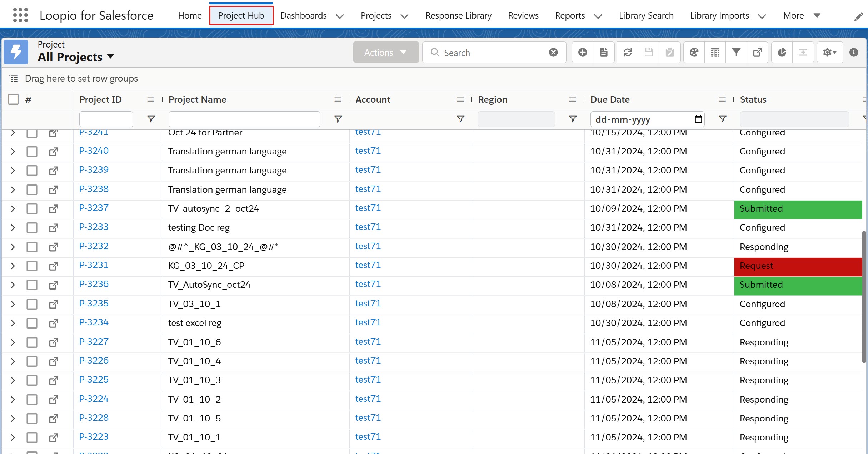
Task: Check the box for row P-3240
Action: pos(32,152)
